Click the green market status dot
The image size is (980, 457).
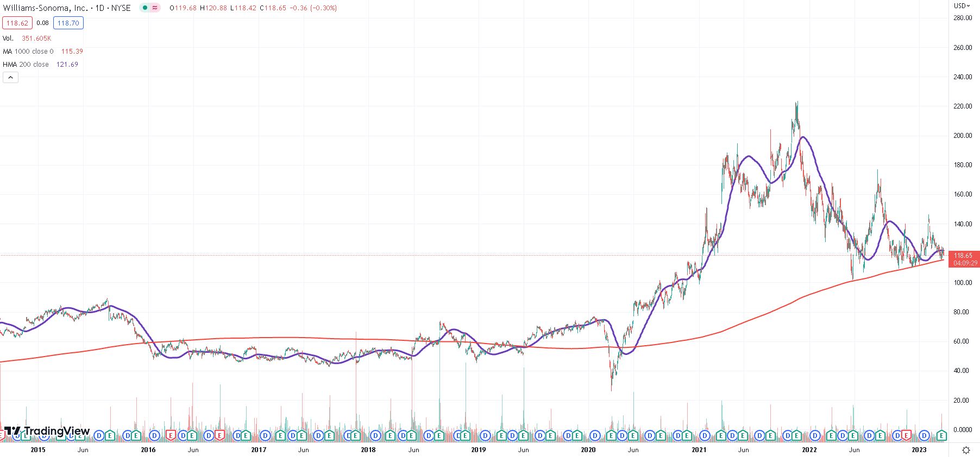(145, 8)
